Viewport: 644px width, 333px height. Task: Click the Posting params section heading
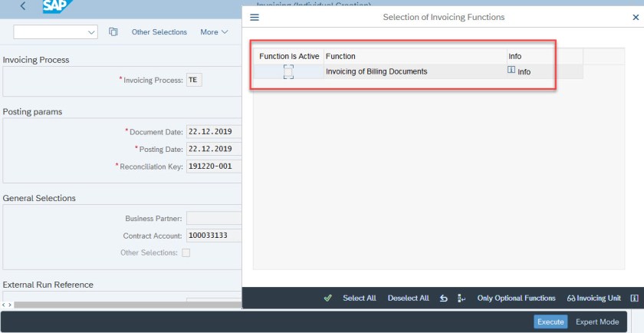coord(32,111)
